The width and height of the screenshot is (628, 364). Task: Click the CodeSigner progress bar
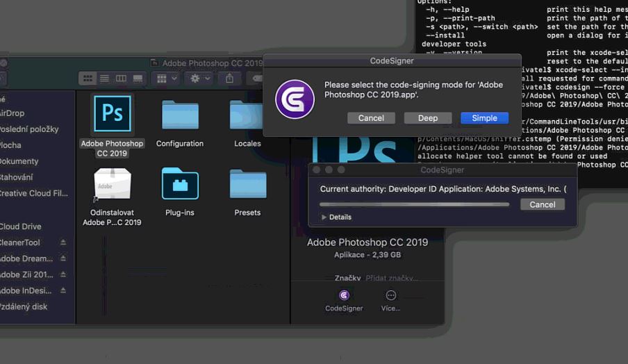coord(415,204)
